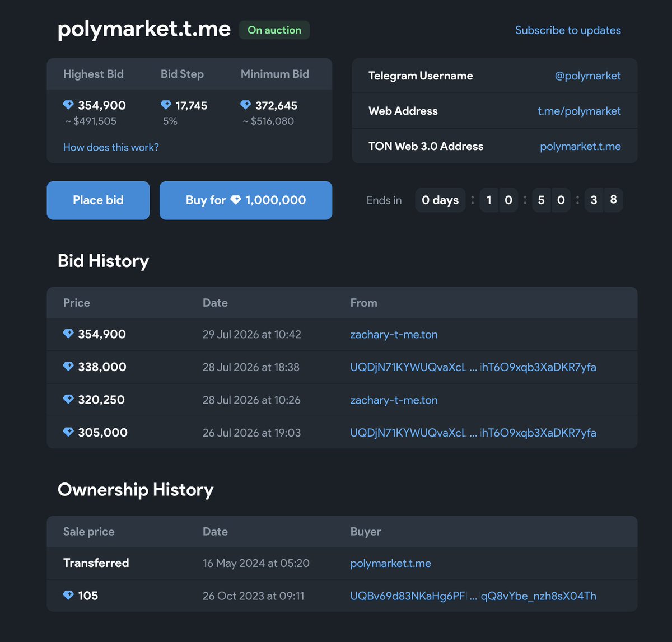Click the Buyer column header
This screenshot has width=672, height=642.
366,532
